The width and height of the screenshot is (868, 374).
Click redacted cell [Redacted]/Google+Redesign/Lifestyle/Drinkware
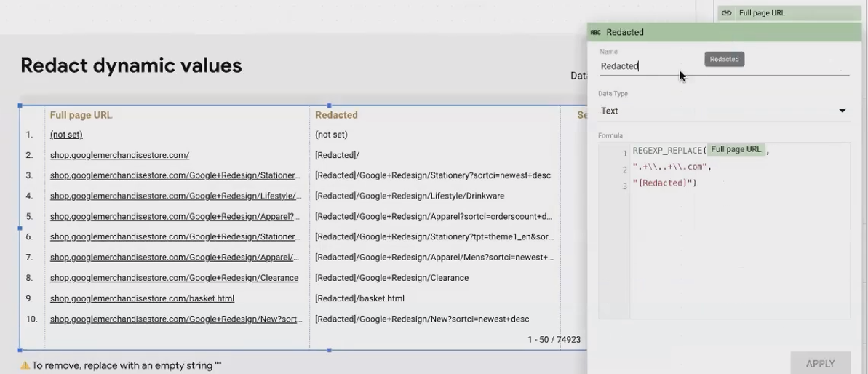(410, 196)
